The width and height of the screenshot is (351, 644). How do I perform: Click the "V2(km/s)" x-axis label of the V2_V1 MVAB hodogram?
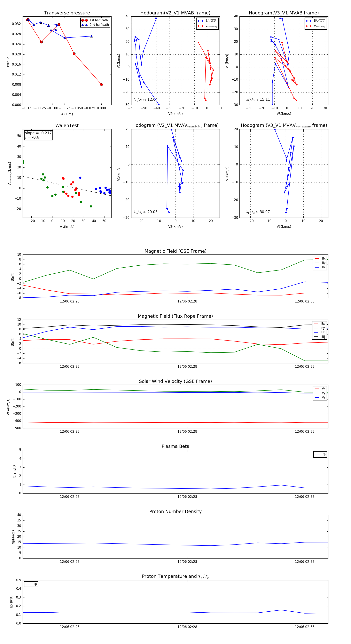[175, 114]
